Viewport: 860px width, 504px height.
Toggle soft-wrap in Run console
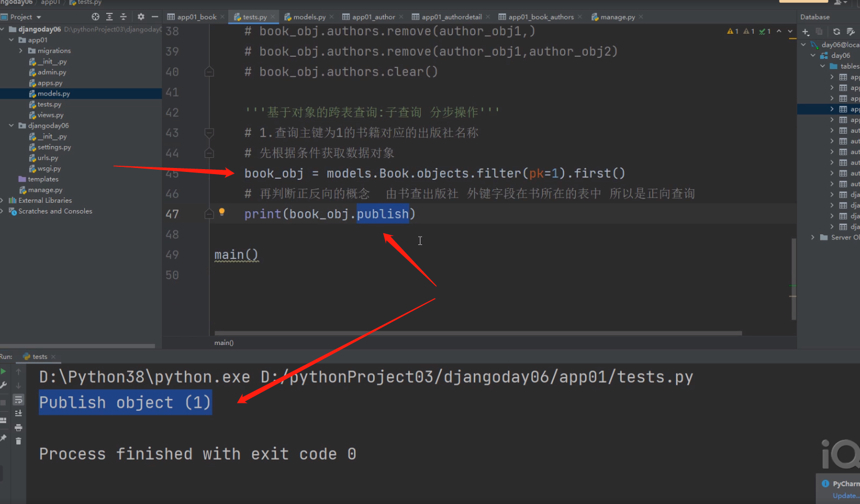pos(19,399)
